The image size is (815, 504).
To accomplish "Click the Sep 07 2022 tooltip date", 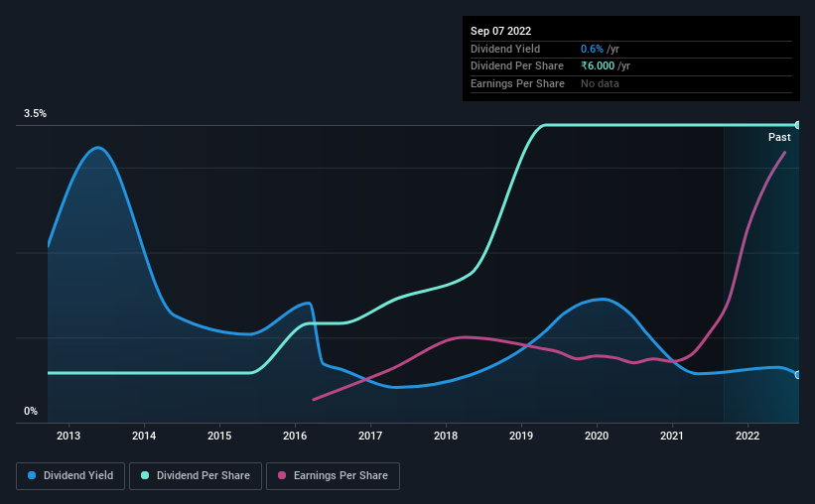I will point(501,31).
